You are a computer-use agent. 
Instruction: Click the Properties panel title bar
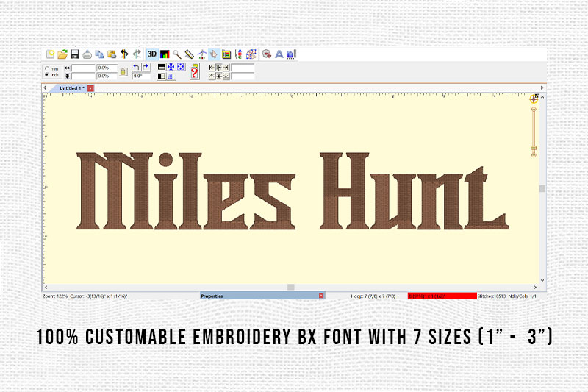click(x=262, y=296)
